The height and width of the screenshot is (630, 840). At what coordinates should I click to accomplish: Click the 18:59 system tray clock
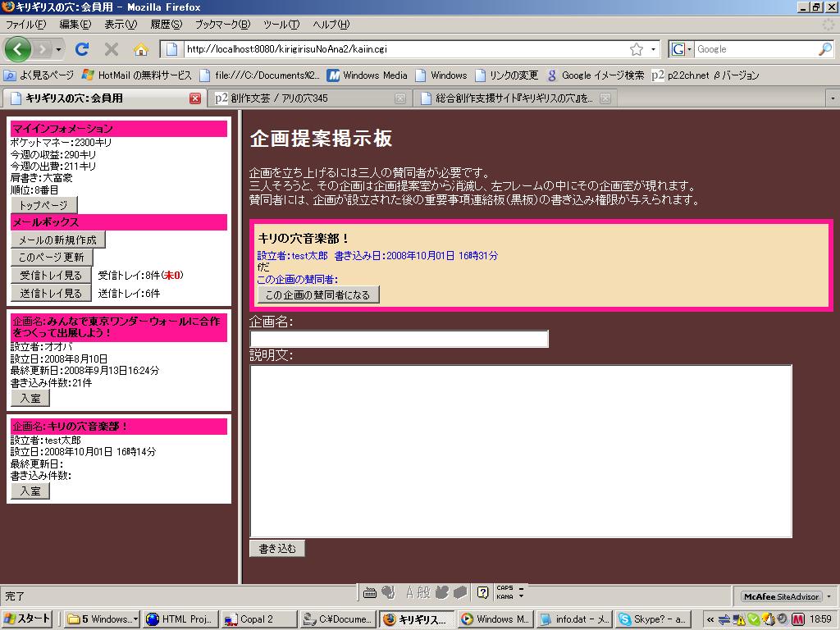tap(820, 620)
